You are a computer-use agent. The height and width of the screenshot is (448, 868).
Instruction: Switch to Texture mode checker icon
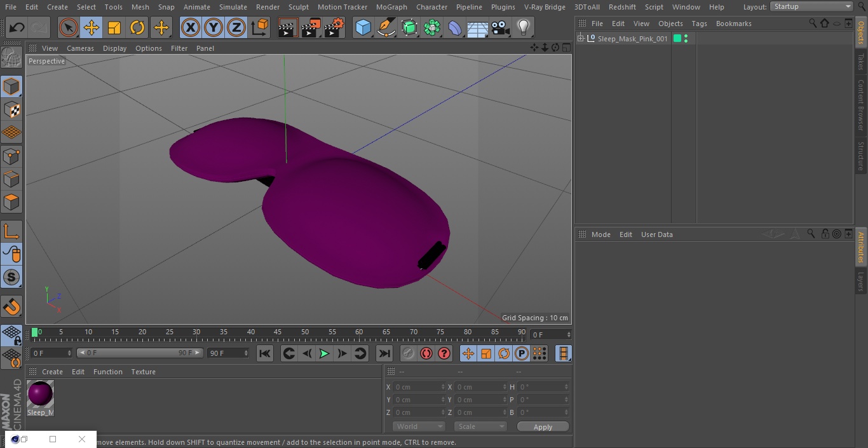pyautogui.click(x=11, y=109)
